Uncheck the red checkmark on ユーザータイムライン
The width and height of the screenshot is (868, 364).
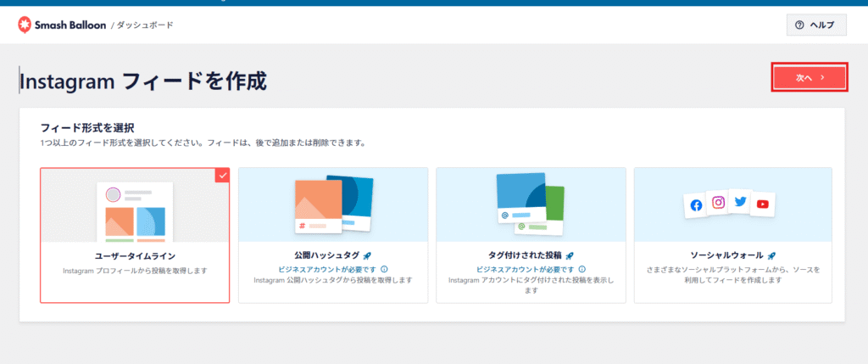click(x=222, y=175)
